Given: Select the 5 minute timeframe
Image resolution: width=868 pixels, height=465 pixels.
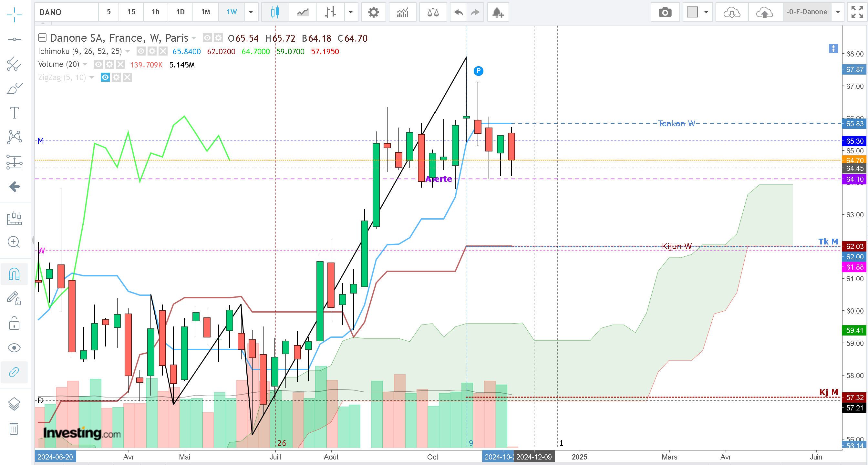Looking at the screenshot, I should coord(109,12).
